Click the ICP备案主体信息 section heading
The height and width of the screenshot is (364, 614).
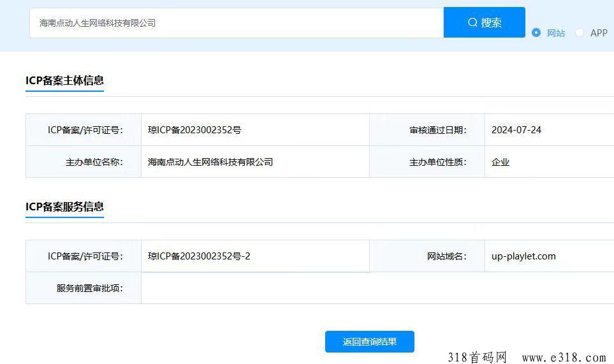click(64, 80)
